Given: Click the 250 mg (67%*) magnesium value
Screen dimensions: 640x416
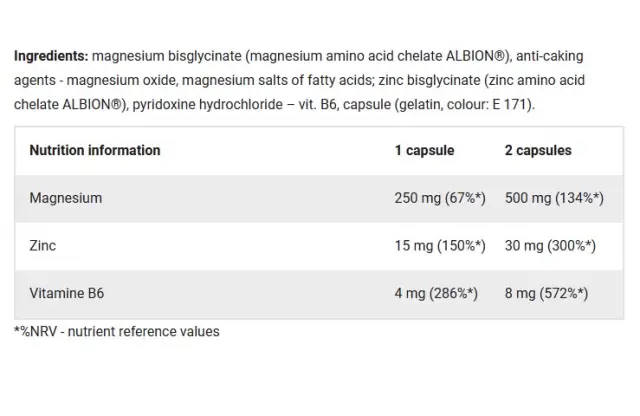Looking at the screenshot, I should click(x=440, y=198).
